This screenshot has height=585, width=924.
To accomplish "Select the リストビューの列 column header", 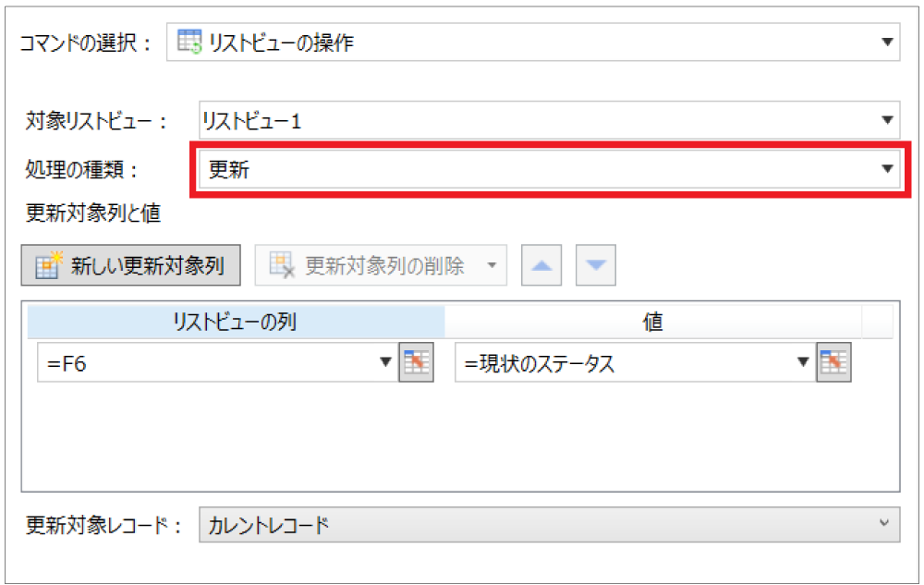I will pos(236,319).
